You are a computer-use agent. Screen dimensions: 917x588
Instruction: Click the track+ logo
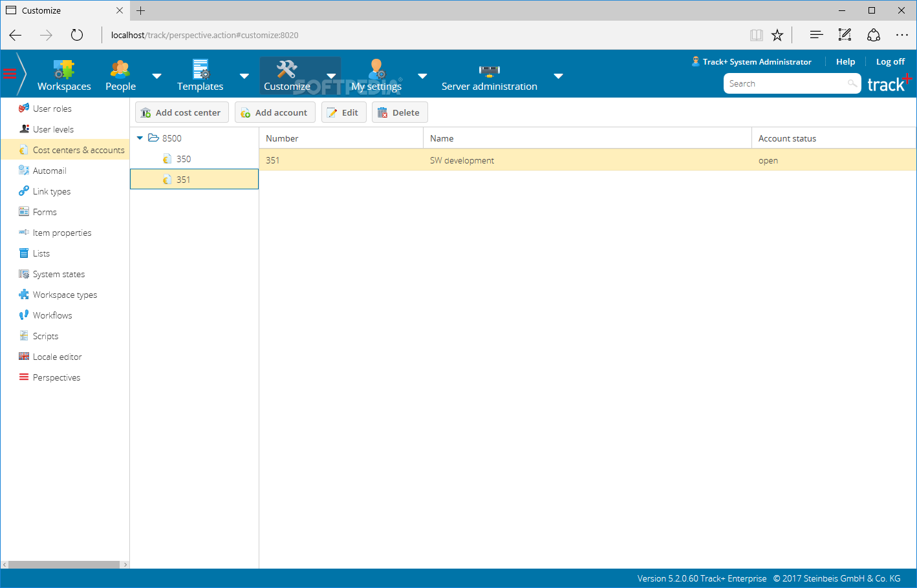pyautogui.click(x=889, y=83)
